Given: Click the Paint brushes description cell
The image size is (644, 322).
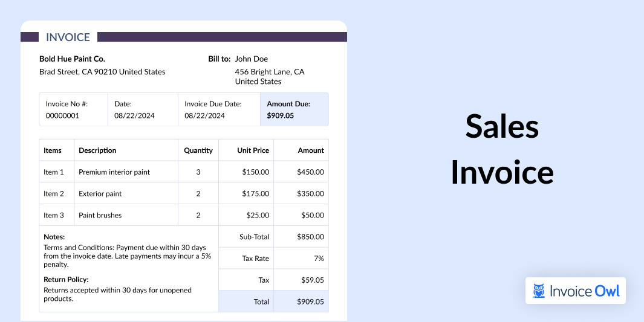Looking at the screenshot, I should pyautogui.click(x=100, y=215).
